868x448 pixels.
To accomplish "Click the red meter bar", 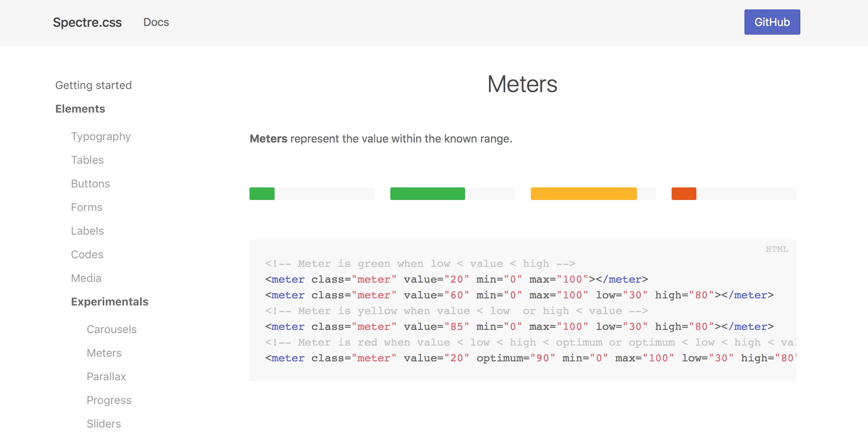I will 734,194.
